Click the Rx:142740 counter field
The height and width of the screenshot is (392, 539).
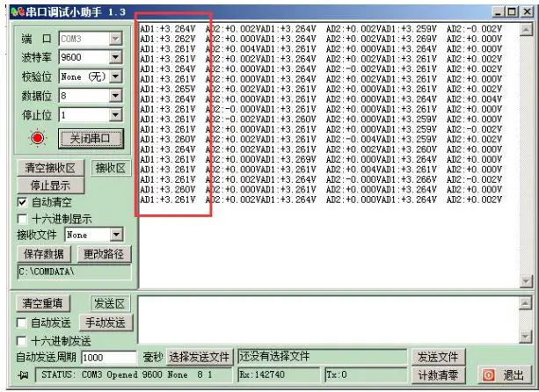tap(279, 374)
